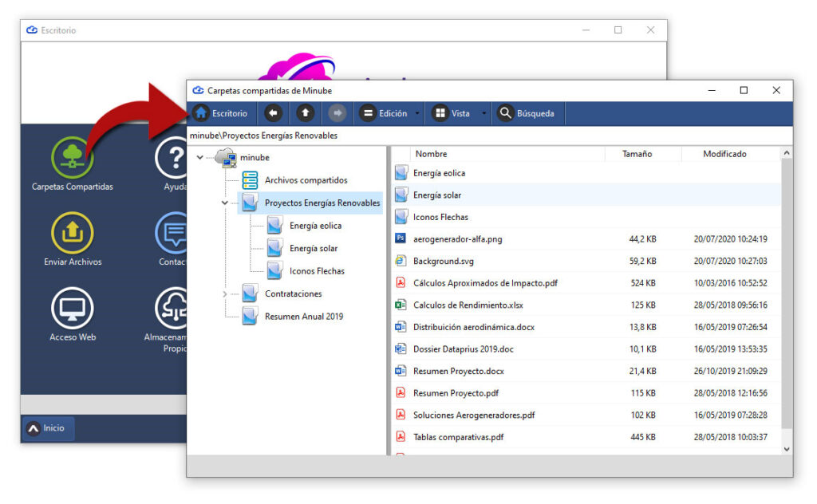Screen dimensions: 817x504
Task: Click the PDF icon of Cálculos Aproximados de Impacto.pdf
Action: click(401, 283)
